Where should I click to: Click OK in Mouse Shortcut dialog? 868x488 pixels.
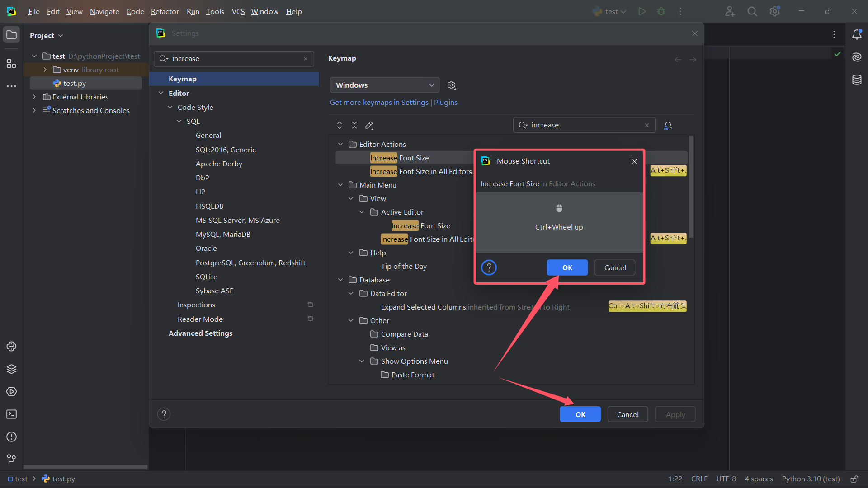(x=567, y=267)
